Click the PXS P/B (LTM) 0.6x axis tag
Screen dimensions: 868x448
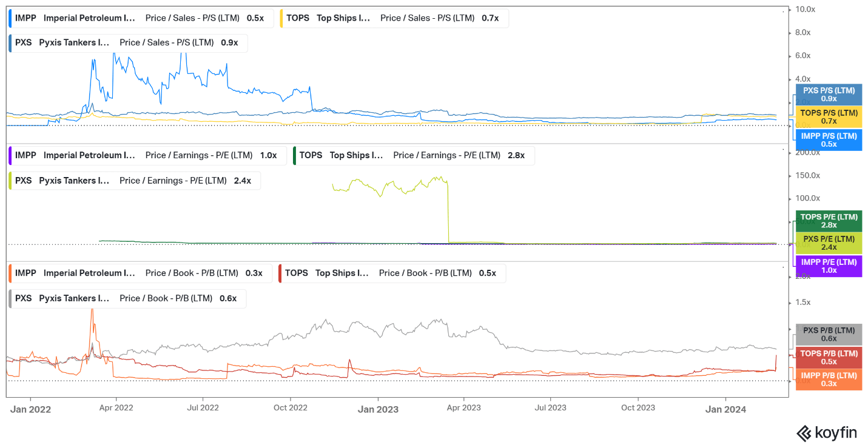[x=829, y=335]
